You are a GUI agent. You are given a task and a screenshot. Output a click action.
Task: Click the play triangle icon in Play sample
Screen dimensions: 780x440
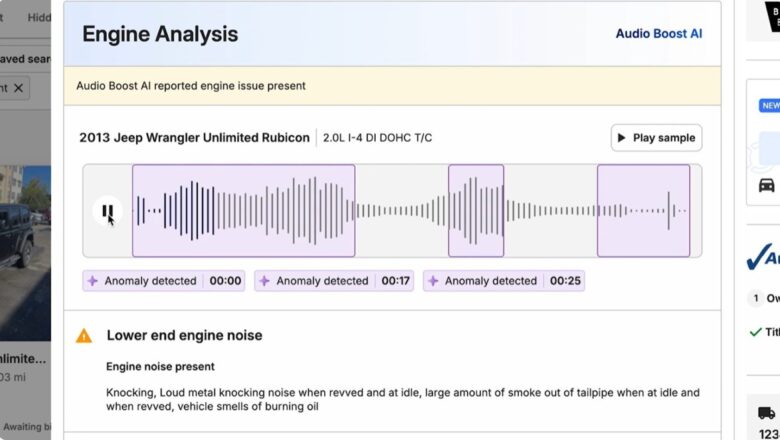622,138
